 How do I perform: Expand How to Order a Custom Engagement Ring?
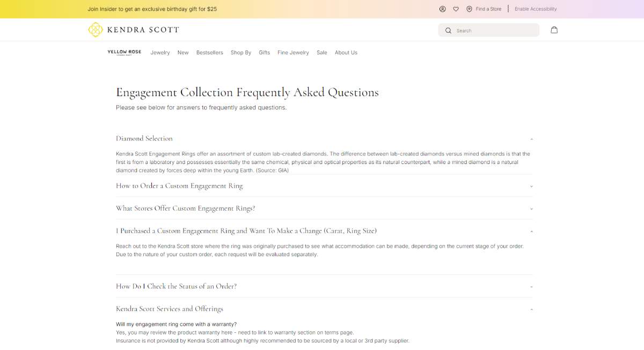coord(324,186)
